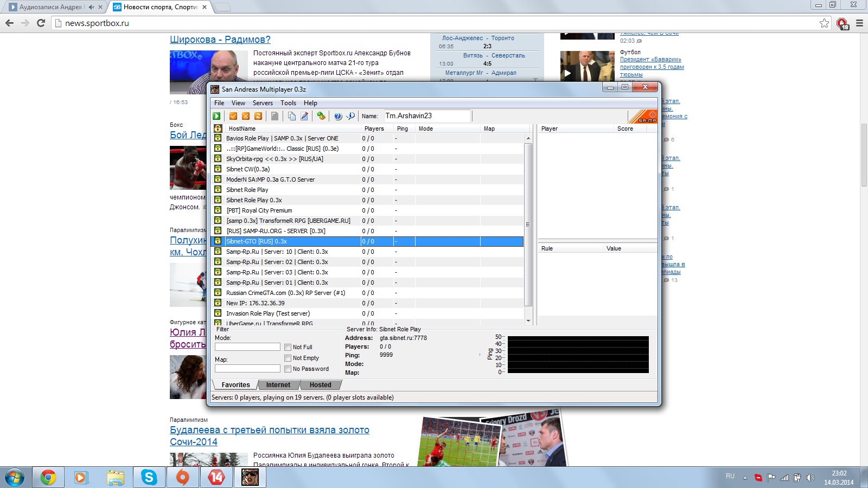
Task: Click the Map filter input field
Action: [247, 369]
